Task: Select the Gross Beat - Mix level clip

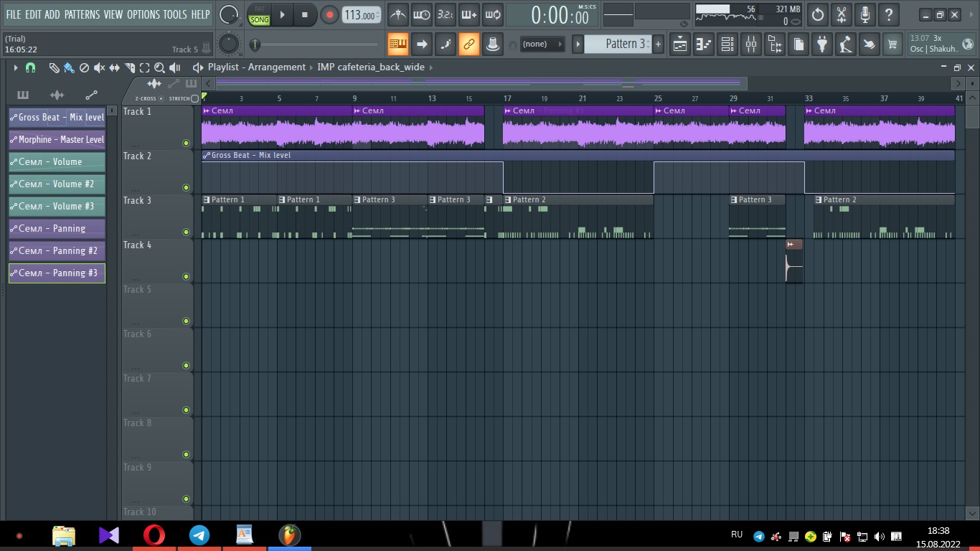Action: tap(57, 118)
